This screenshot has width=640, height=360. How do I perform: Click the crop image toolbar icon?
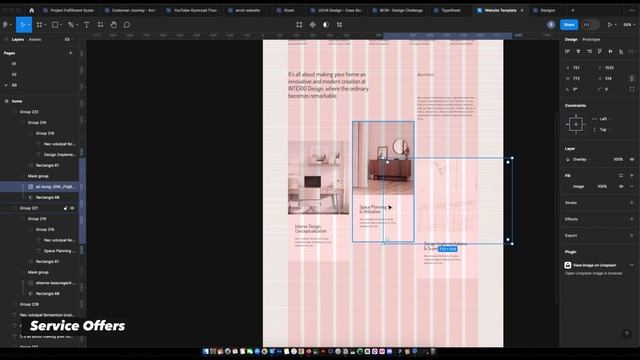tap(299, 25)
